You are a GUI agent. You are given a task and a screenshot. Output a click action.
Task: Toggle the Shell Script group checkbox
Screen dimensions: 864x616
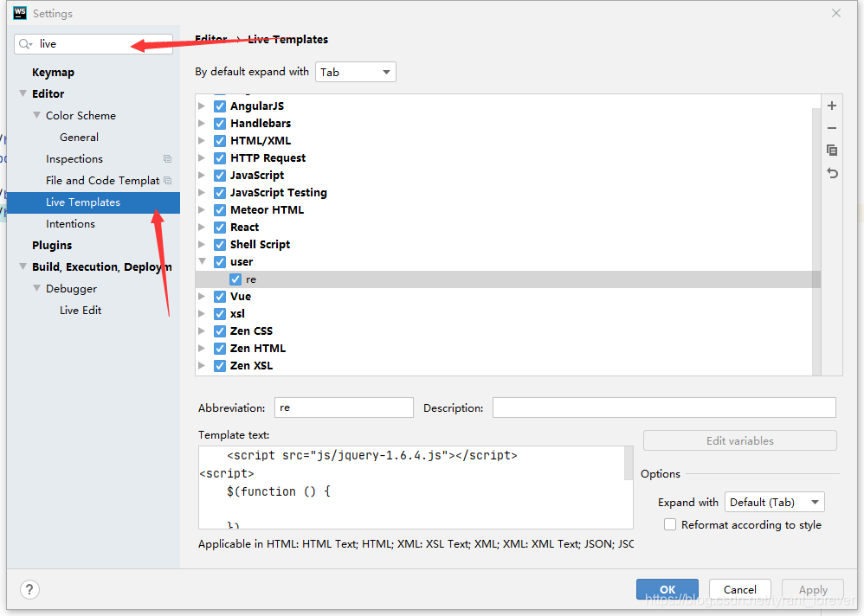pyautogui.click(x=220, y=245)
